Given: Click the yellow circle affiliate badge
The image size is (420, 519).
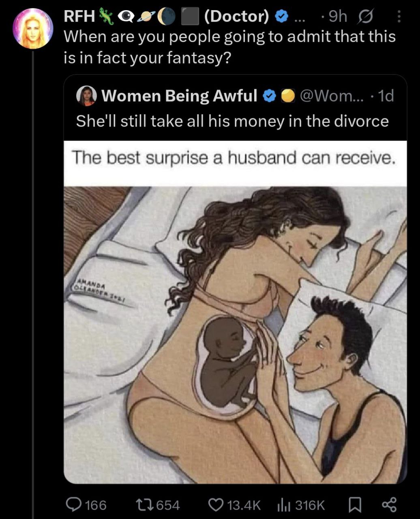Looking at the screenshot, I should (287, 96).
